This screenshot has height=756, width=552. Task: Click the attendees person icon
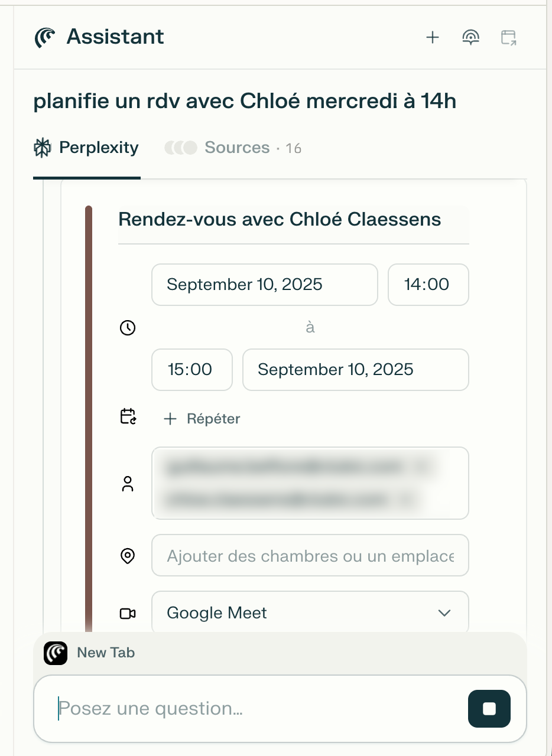(x=128, y=484)
